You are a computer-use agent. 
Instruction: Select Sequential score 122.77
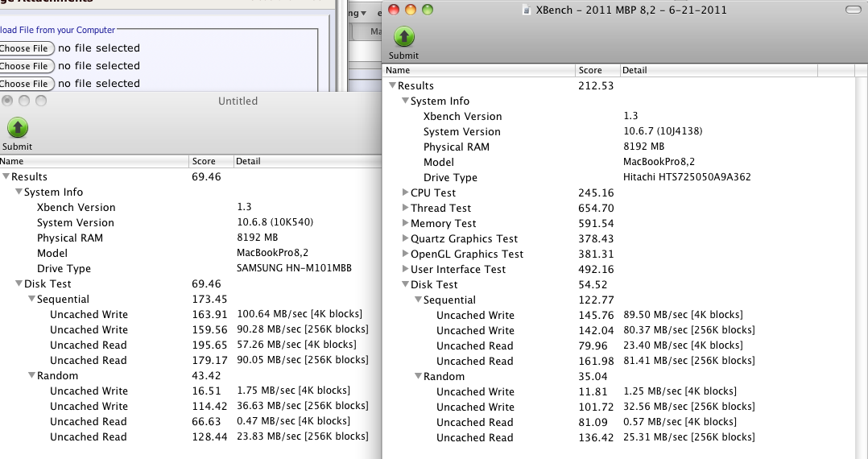point(596,300)
